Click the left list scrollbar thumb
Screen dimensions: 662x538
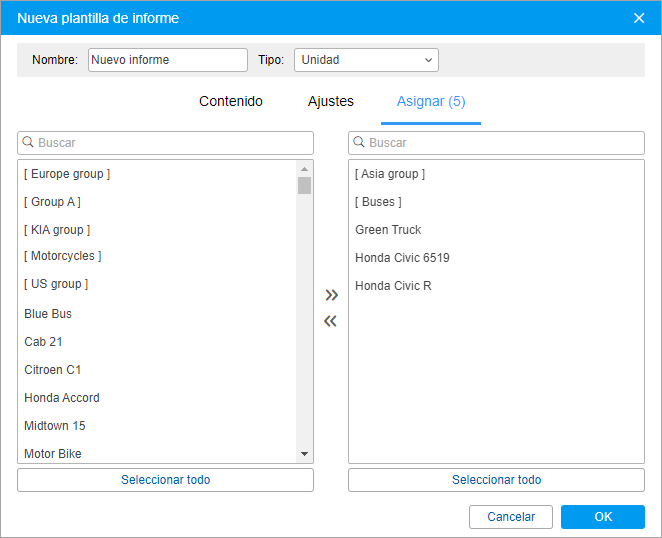pyautogui.click(x=304, y=185)
